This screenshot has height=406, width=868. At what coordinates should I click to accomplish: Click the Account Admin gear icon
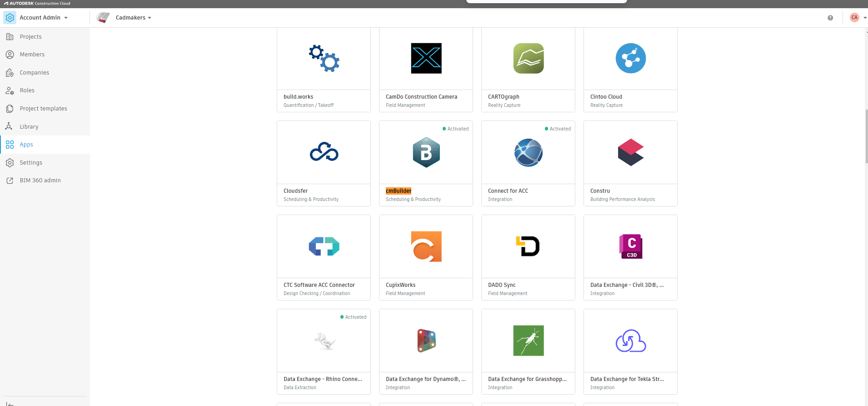pos(10,18)
